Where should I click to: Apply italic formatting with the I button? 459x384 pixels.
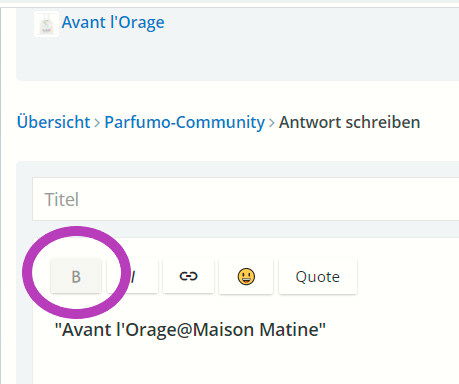pyautogui.click(x=132, y=276)
